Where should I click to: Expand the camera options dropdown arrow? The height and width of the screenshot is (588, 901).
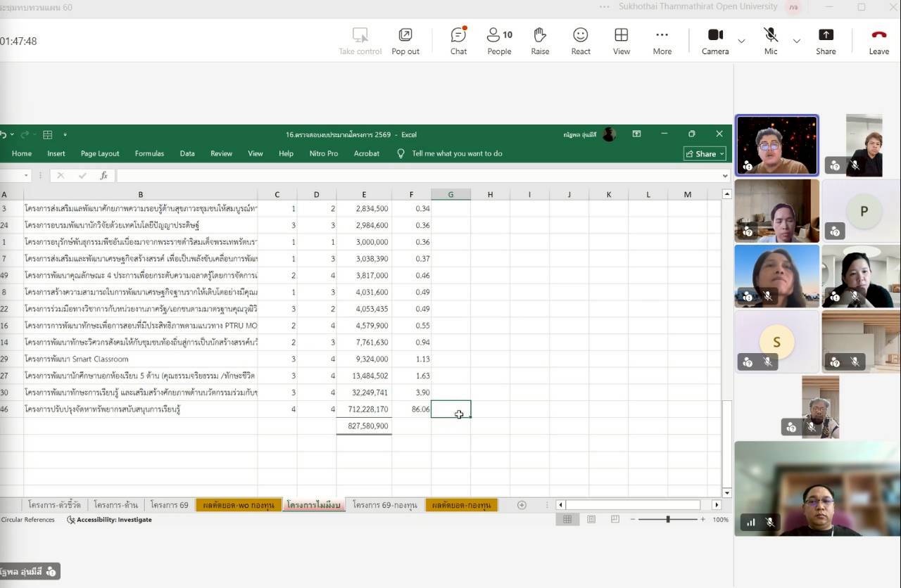tap(741, 41)
